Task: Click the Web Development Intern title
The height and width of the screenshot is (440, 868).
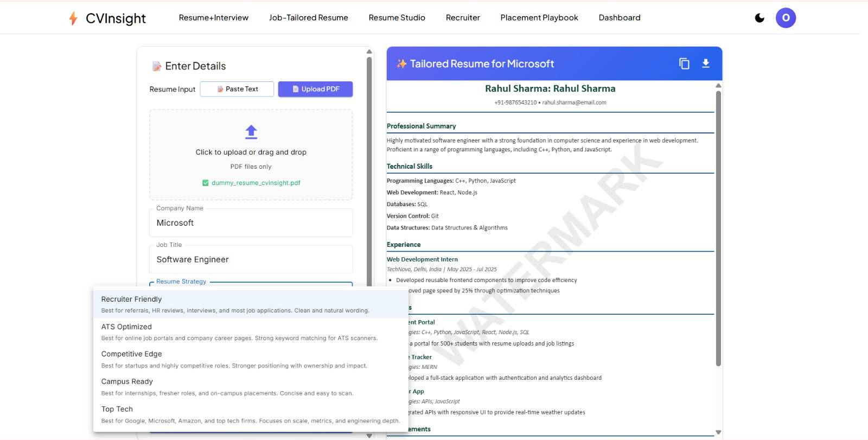Action: coord(422,259)
